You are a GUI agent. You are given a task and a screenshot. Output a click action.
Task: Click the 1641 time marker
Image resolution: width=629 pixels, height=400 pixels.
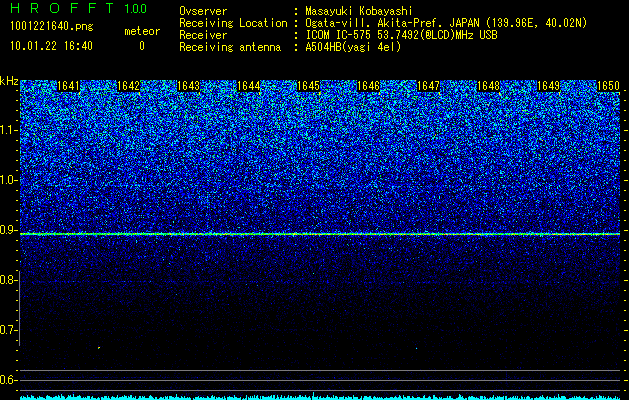pos(69,86)
